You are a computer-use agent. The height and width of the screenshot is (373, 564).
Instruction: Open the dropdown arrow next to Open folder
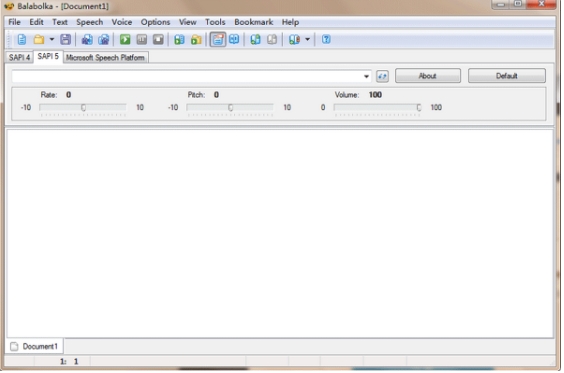52,40
